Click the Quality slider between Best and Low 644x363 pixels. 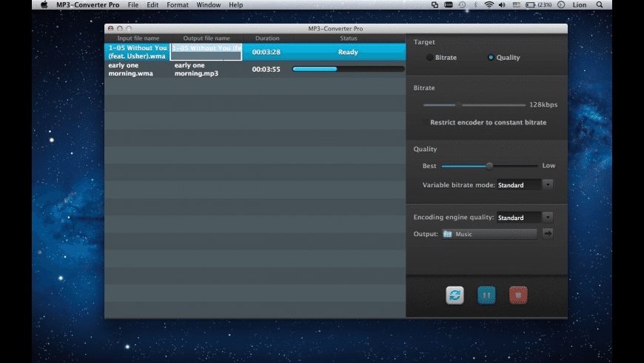(x=489, y=166)
